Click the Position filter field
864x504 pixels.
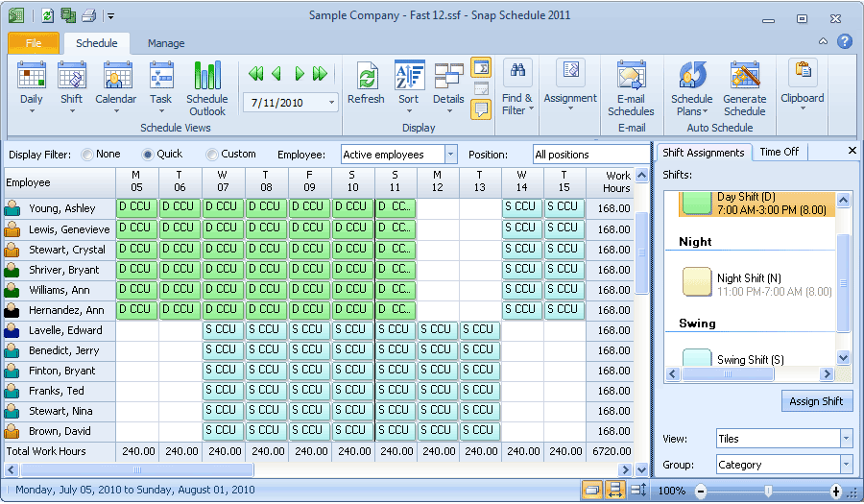tap(591, 155)
